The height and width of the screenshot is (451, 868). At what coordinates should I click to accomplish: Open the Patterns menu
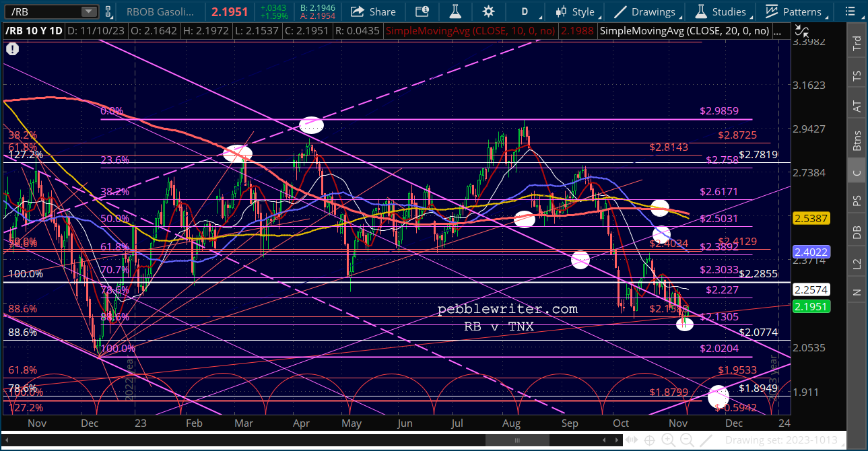pyautogui.click(x=795, y=11)
